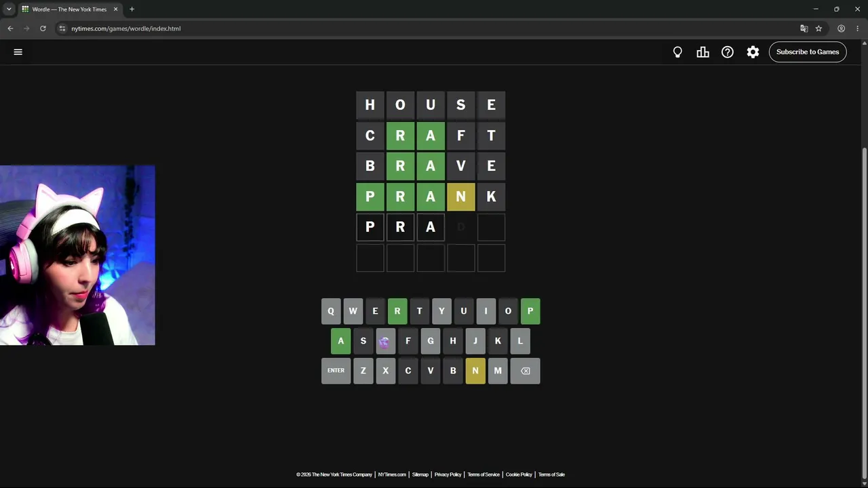Open the Terms of Service footer link
868x488 pixels.
click(484, 474)
